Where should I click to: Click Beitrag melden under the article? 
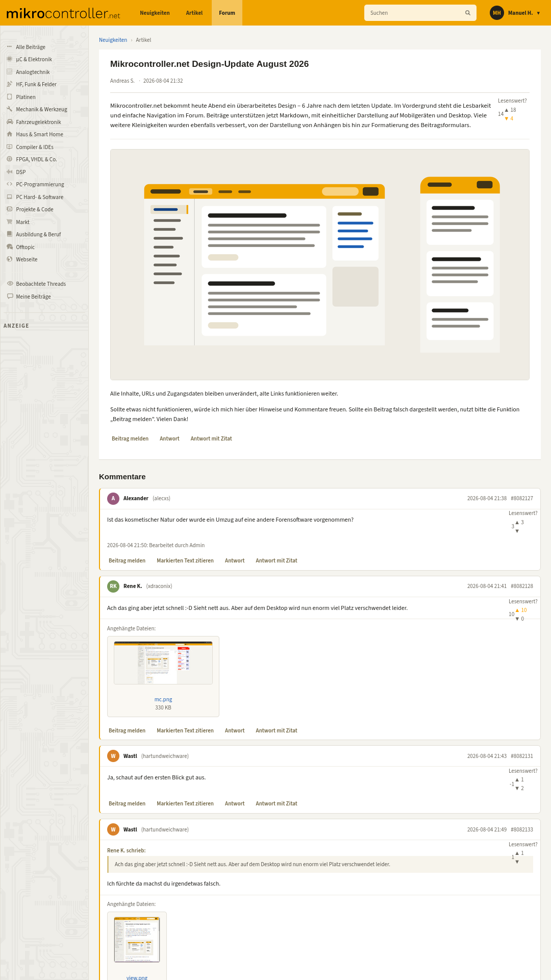(130, 438)
